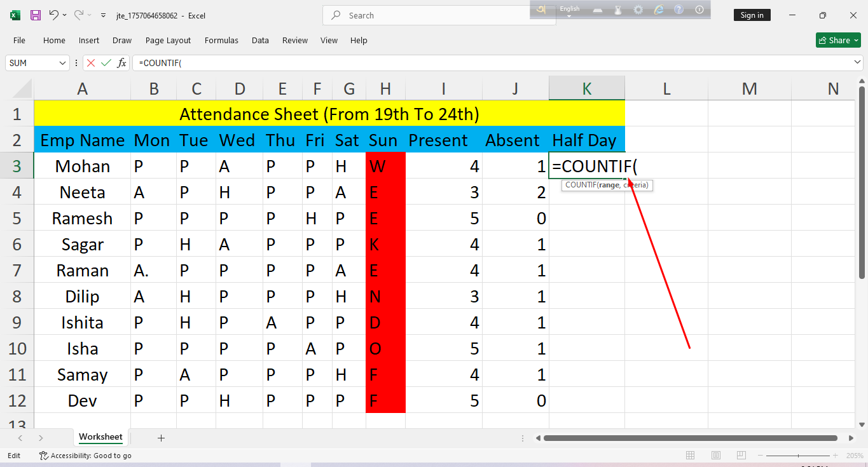Screen dimensions: 868x467
Task: Click the Sign in button
Action: (x=752, y=15)
